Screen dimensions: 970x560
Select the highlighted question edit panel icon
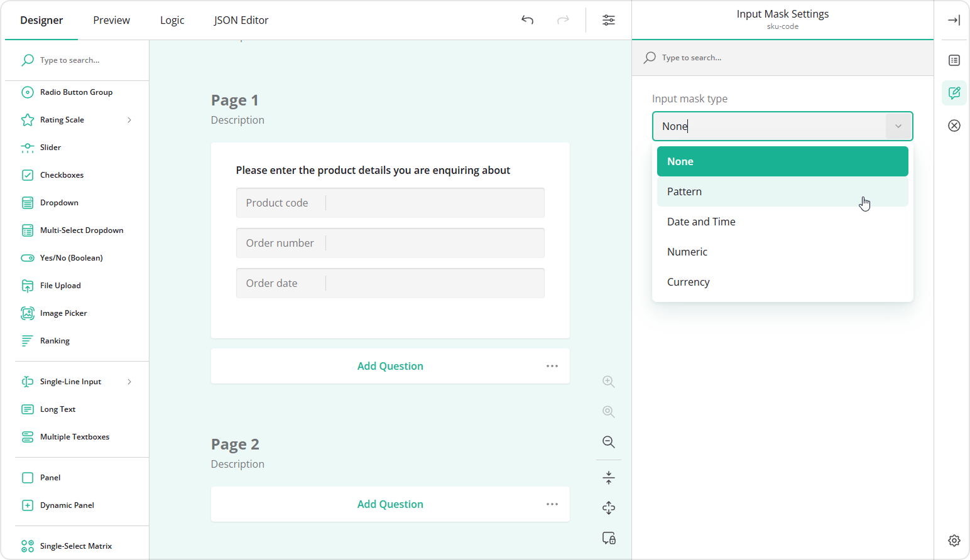click(x=954, y=93)
